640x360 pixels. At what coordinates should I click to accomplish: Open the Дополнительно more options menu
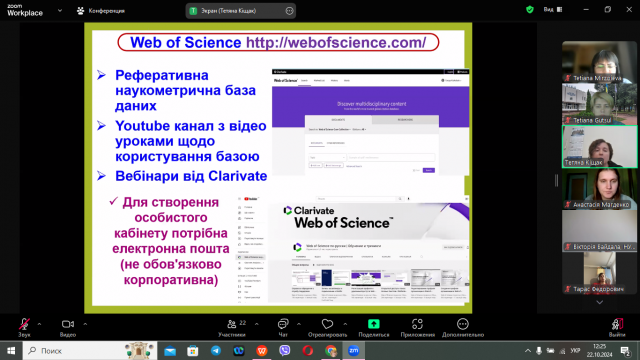[x=462, y=327]
